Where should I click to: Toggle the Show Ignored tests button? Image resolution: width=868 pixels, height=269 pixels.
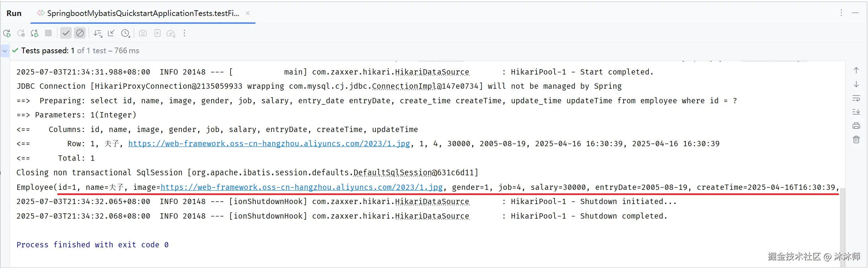[80, 33]
